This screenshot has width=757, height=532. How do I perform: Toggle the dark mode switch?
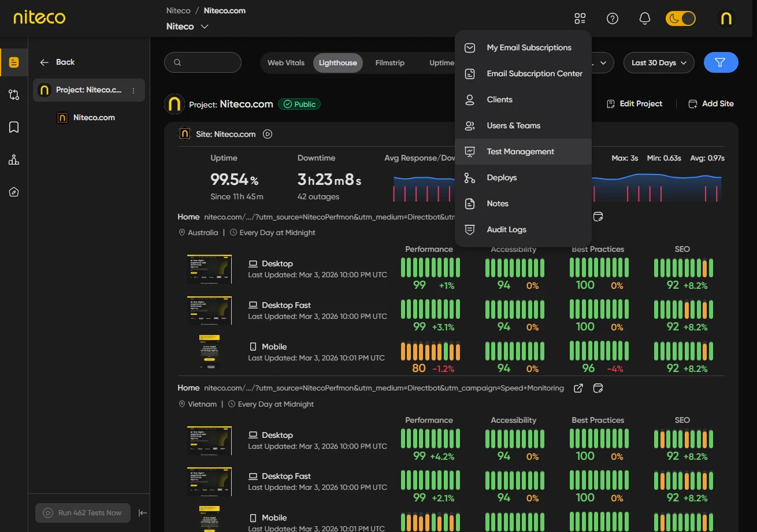680,18
